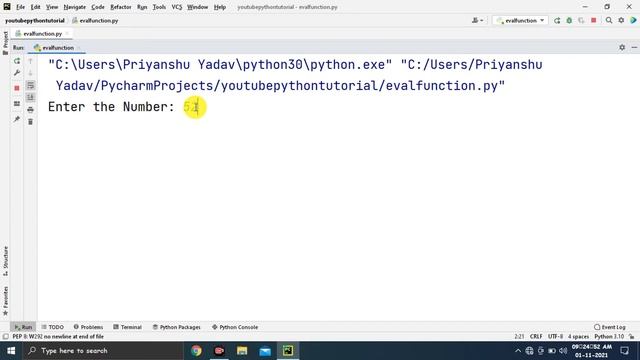Print console output with printer icon
The width and height of the screenshot is (640, 360).
[x=30, y=109]
